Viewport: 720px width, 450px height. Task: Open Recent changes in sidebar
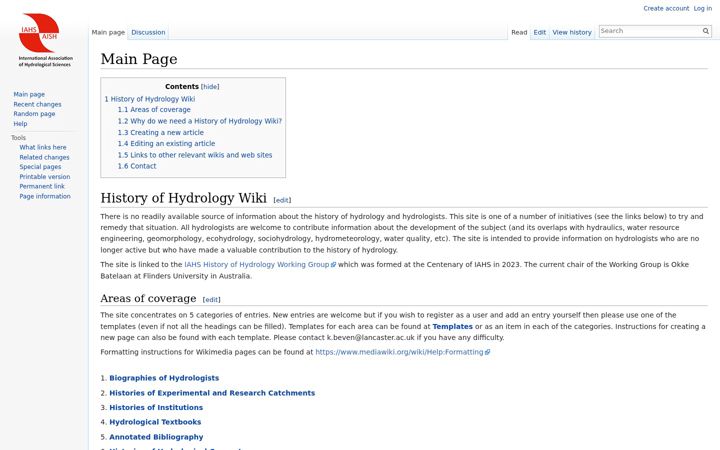tap(37, 104)
